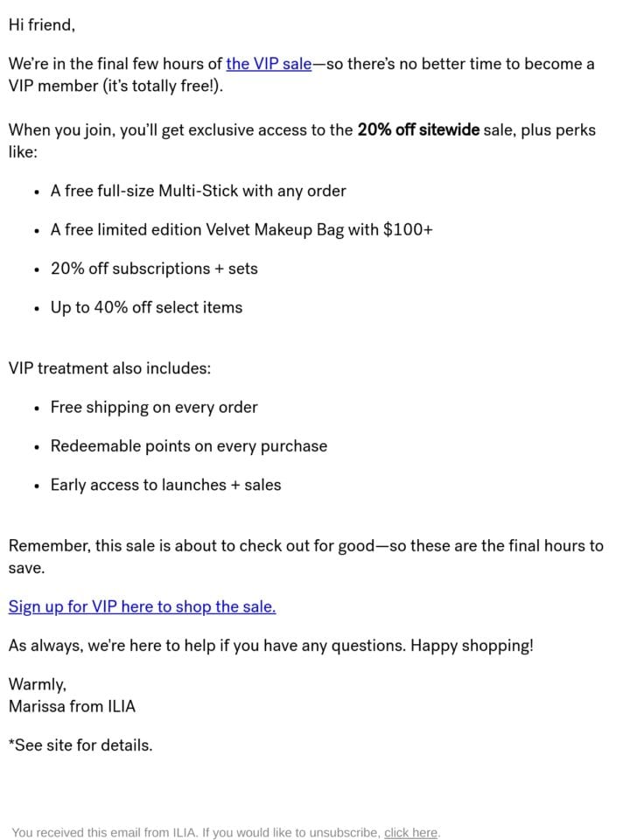This screenshot has width=630, height=840.
Task: Click Sign up for VIP here link
Action: (x=142, y=606)
